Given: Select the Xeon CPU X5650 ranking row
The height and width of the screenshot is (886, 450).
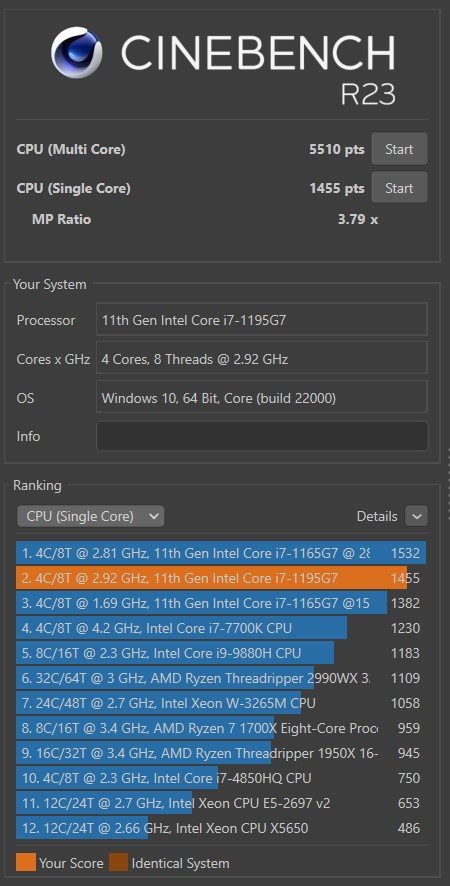Looking at the screenshot, I should (x=221, y=828).
